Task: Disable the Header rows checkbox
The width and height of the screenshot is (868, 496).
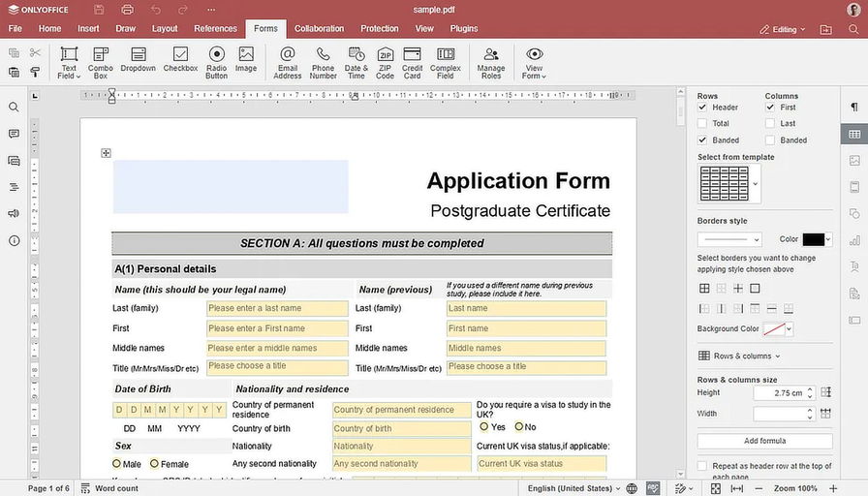Action: click(702, 108)
